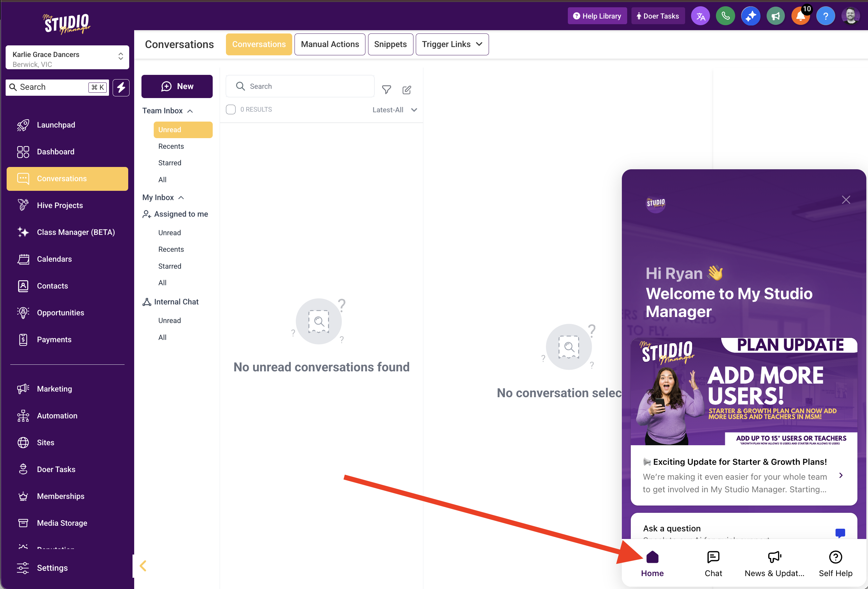Open the user profile avatar

851,17
